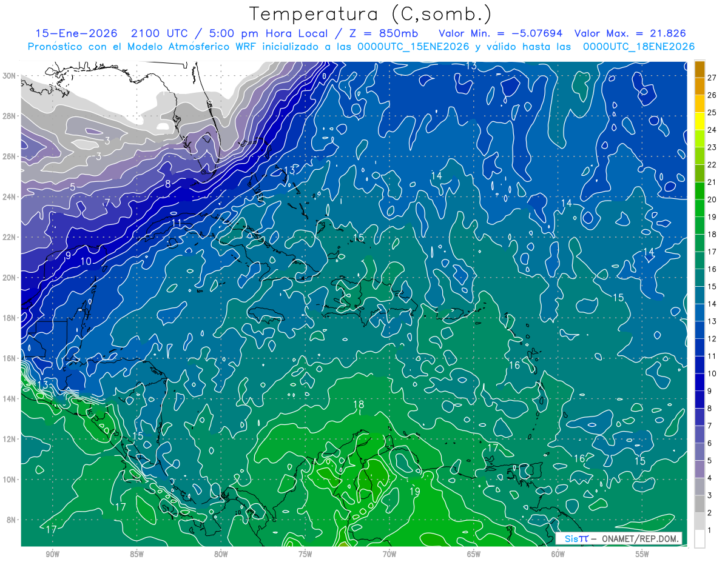Click the '9' contour label near Yucatan

pos(68,256)
